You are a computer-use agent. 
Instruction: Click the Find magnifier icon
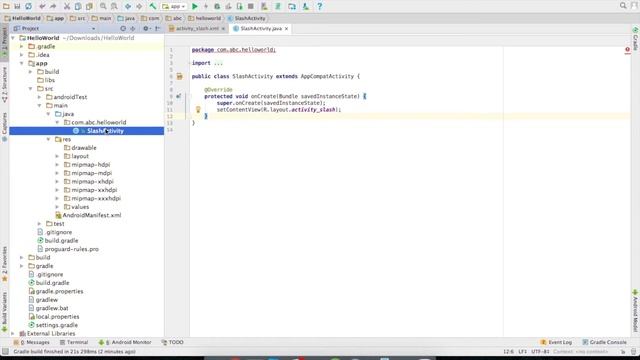coord(103,6)
